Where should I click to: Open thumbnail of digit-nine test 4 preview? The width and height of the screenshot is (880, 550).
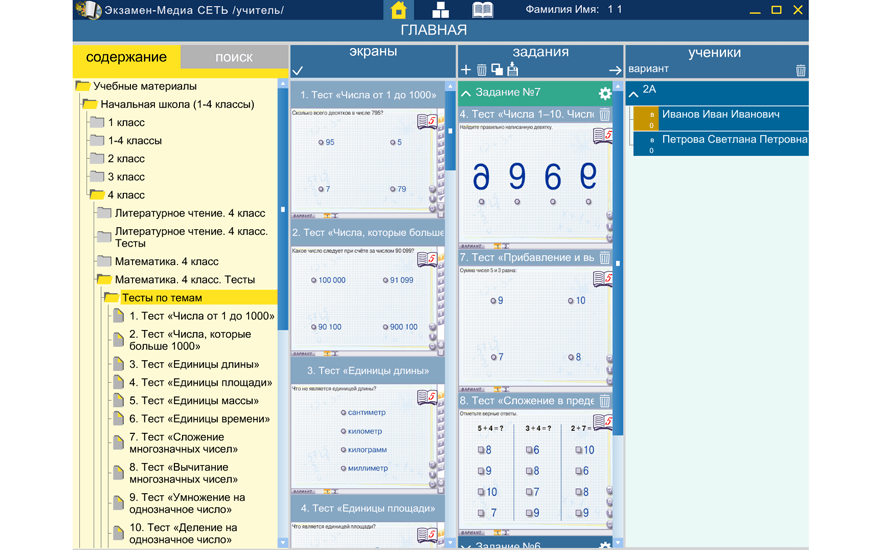(x=535, y=184)
